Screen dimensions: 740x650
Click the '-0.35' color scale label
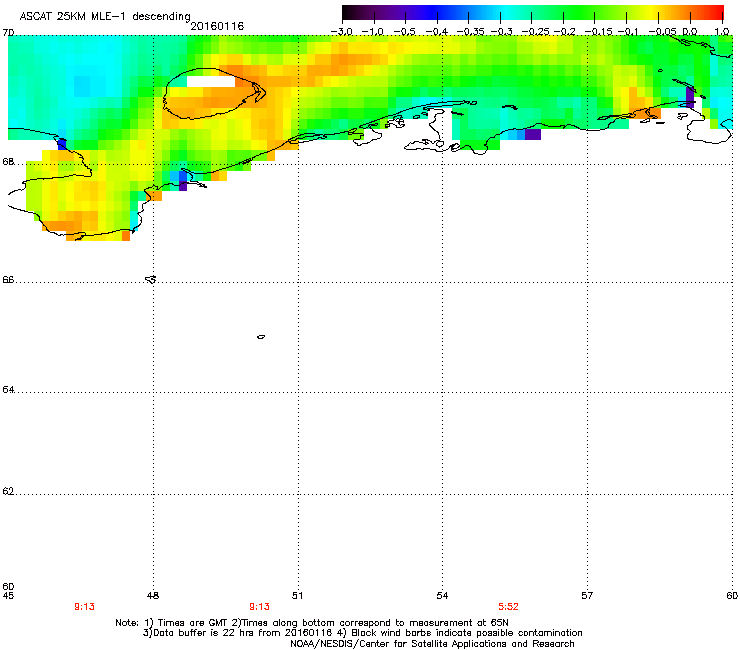470,32
